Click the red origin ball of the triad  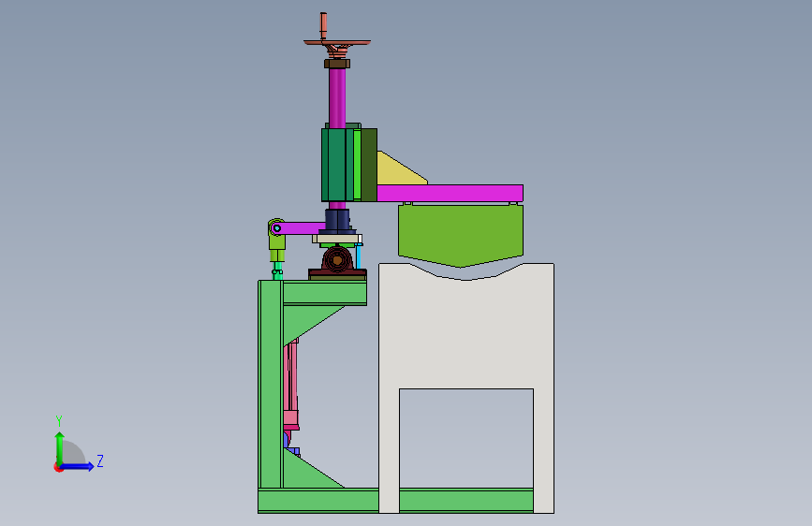click(x=58, y=467)
